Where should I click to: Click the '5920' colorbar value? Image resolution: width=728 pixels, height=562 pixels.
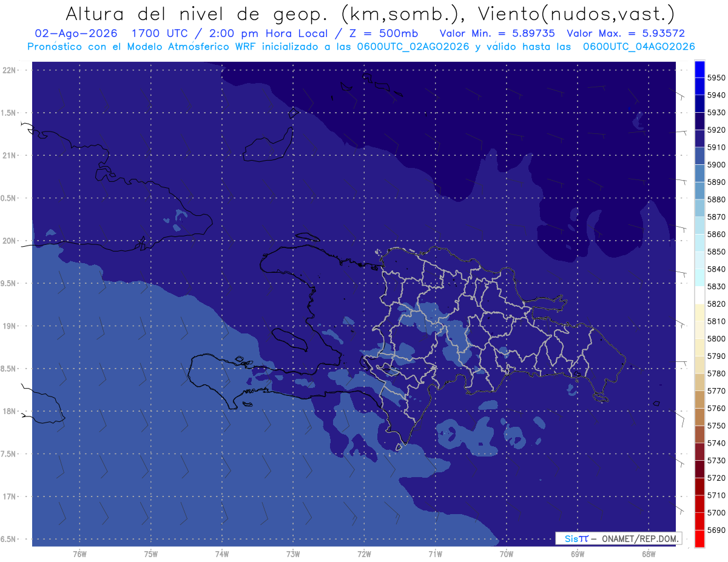coord(716,130)
